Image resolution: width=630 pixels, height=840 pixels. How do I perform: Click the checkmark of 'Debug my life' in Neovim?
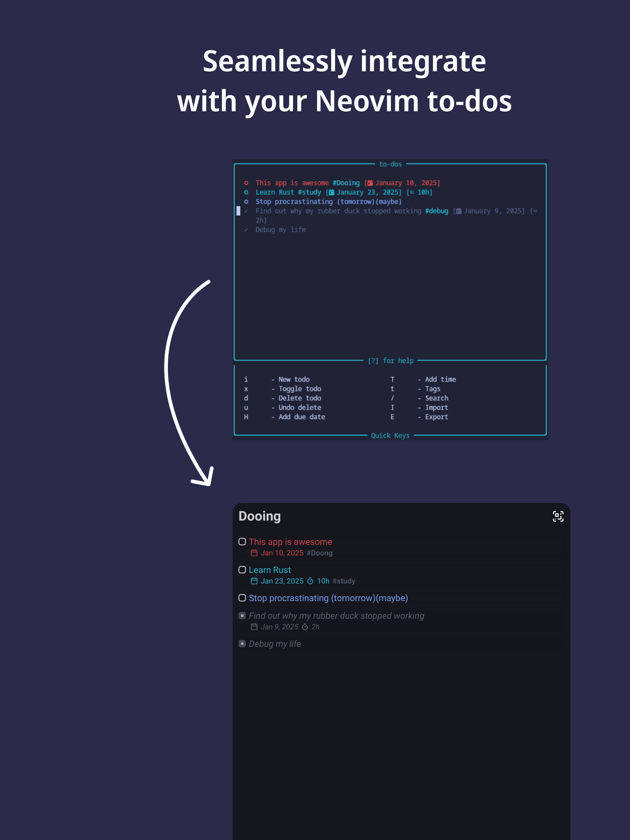click(x=246, y=230)
